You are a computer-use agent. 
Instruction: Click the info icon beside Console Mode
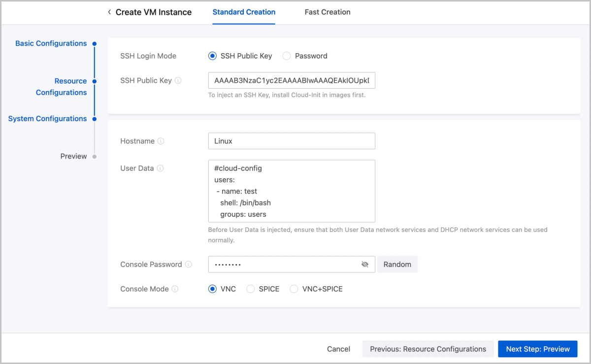[175, 289]
